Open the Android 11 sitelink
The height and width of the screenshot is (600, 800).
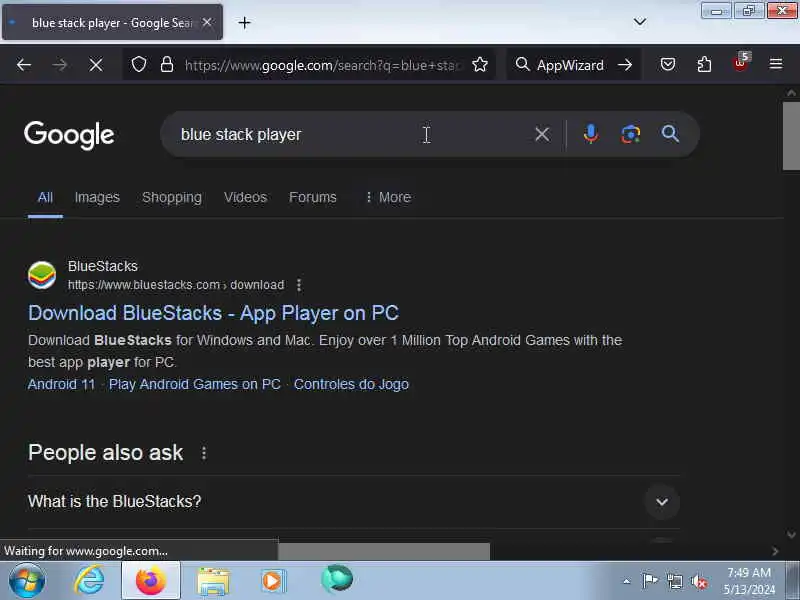click(x=61, y=384)
